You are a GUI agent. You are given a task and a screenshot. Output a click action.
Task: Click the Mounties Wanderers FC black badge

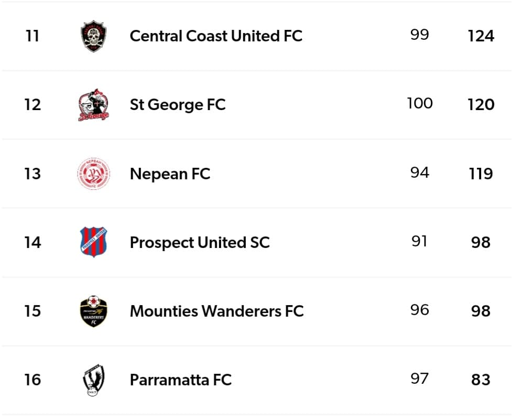point(93,311)
